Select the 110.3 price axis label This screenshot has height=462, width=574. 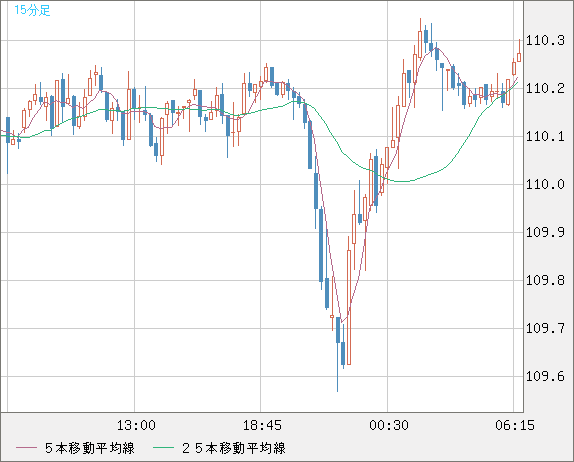tap(545, 40)
